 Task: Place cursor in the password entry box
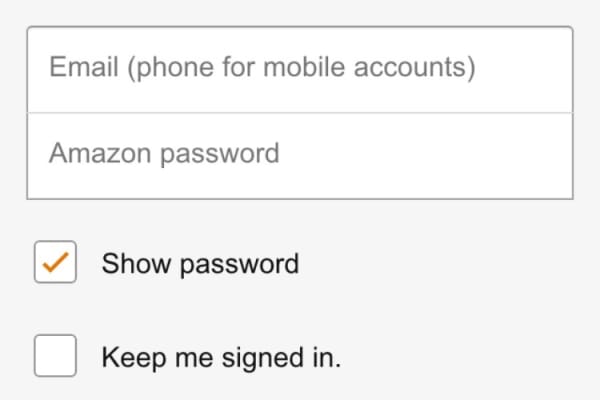tap(300, 155)
